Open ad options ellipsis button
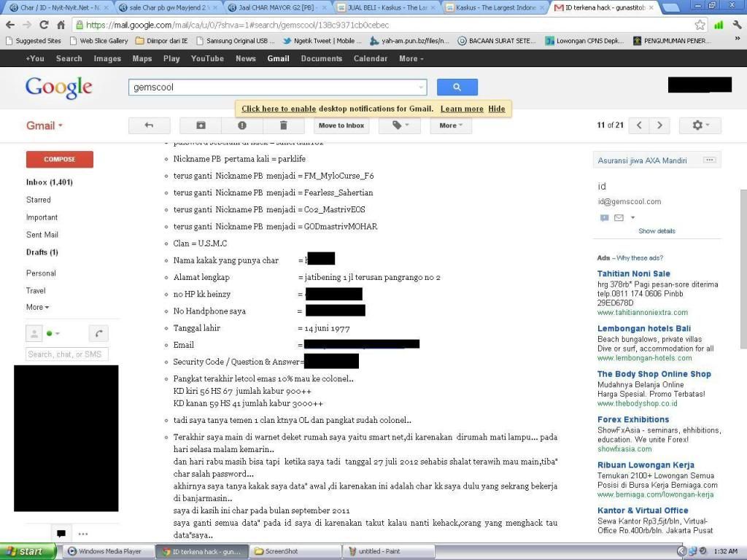747x560 pixels. [709, 160]
